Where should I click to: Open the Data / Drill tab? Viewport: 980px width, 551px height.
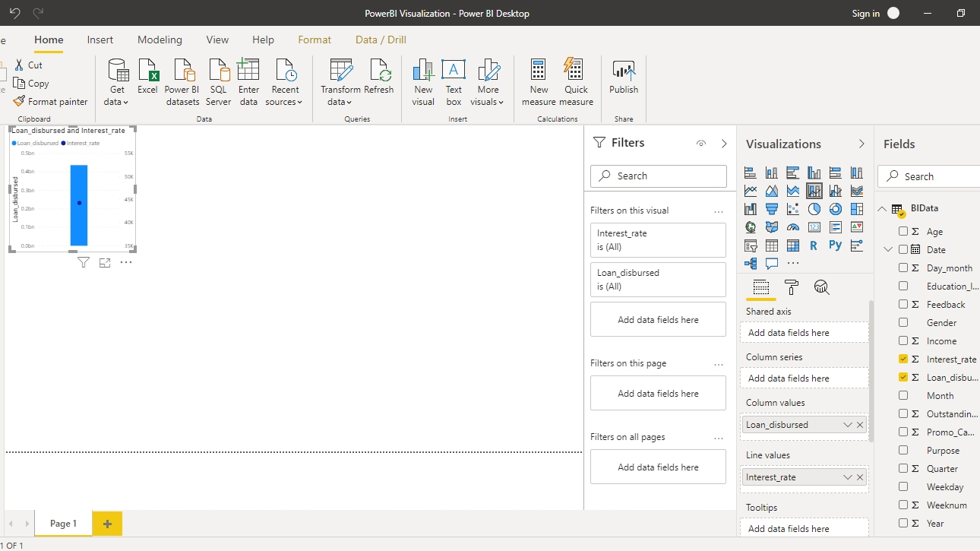point(381,40)
